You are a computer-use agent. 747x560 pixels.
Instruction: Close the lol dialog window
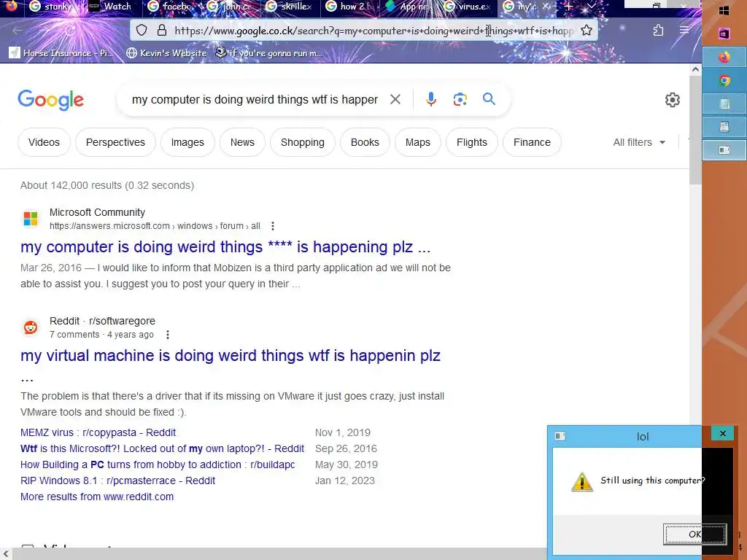point(723,433)
